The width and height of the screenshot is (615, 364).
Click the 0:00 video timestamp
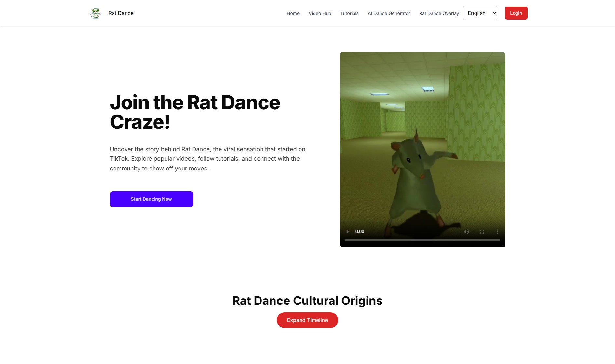(x=359, y=232)
